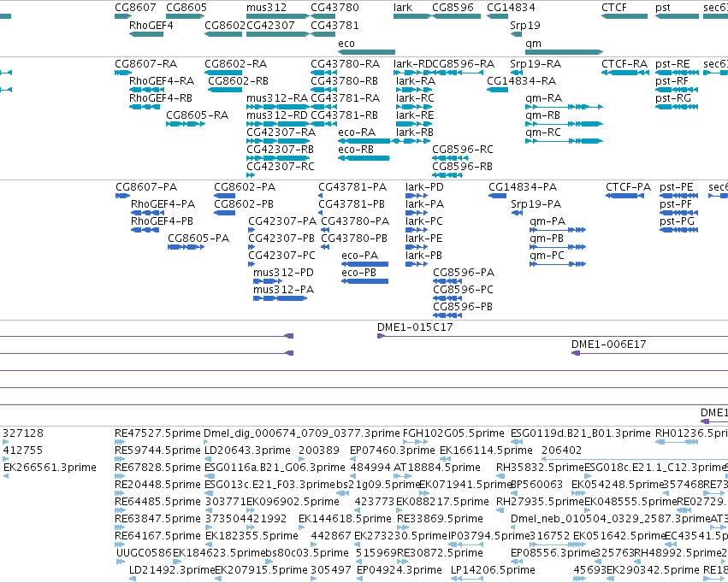Click protein CG8596-PB

(463, 307)
